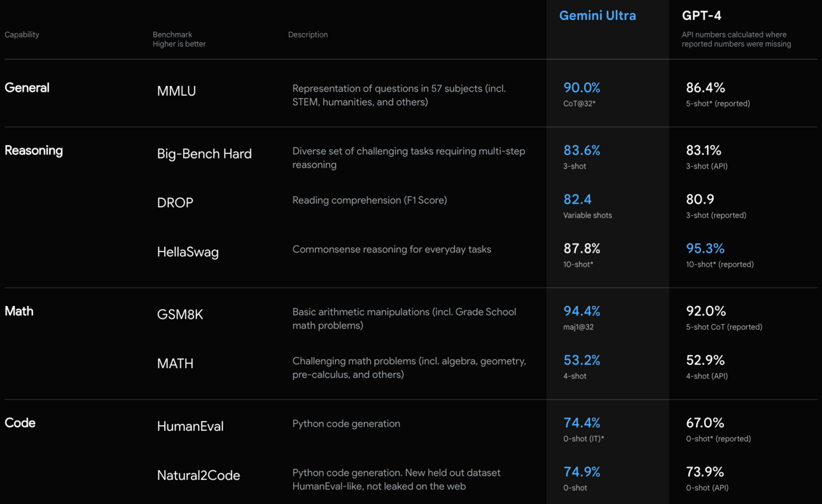Screen dimensions: 822x504
Task: Select the "maj1@32" label
Action: pos(578,327)
